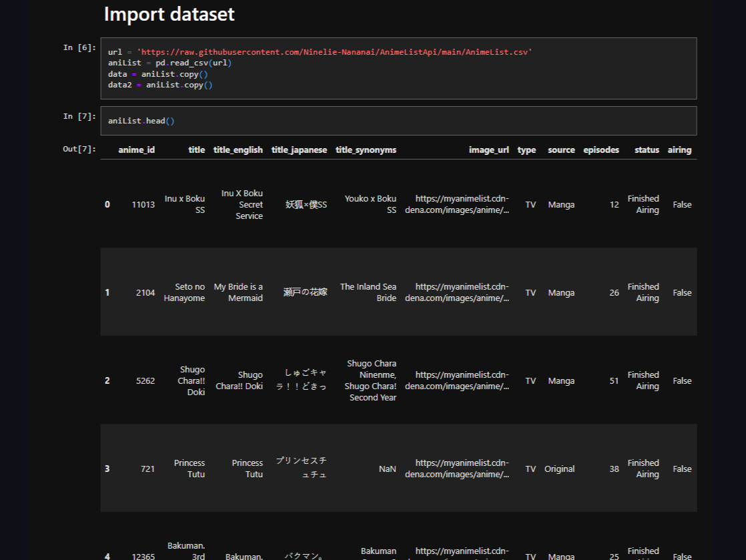Click episodes value 51
The image size is (746, 560).
point(614,380)
